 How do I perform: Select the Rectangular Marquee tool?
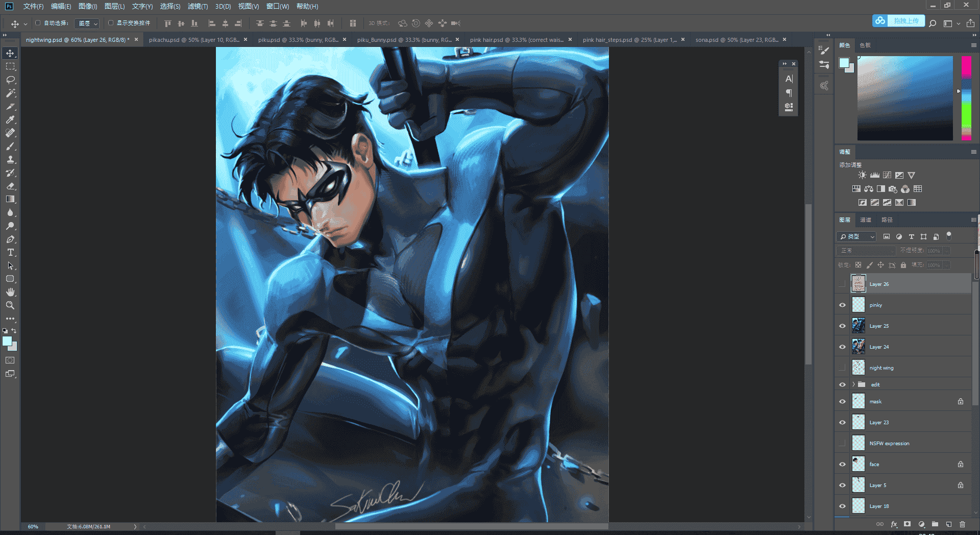[x=10, y=66]
